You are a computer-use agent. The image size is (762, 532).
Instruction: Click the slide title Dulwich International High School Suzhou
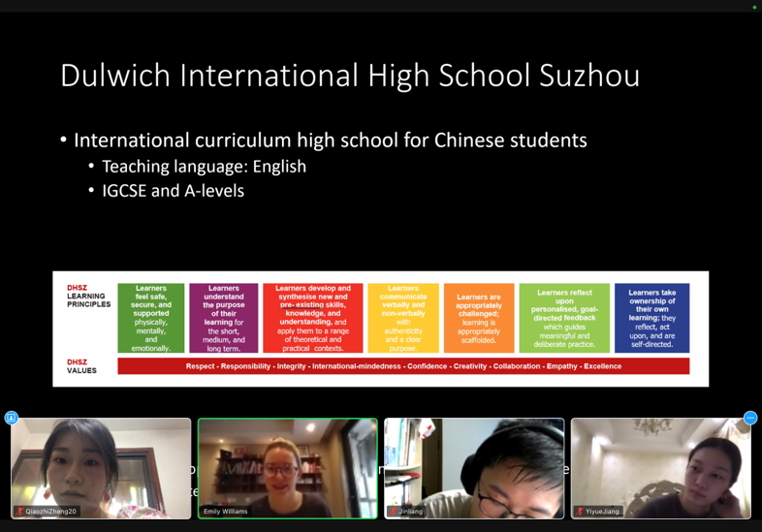tap(350, 76)
